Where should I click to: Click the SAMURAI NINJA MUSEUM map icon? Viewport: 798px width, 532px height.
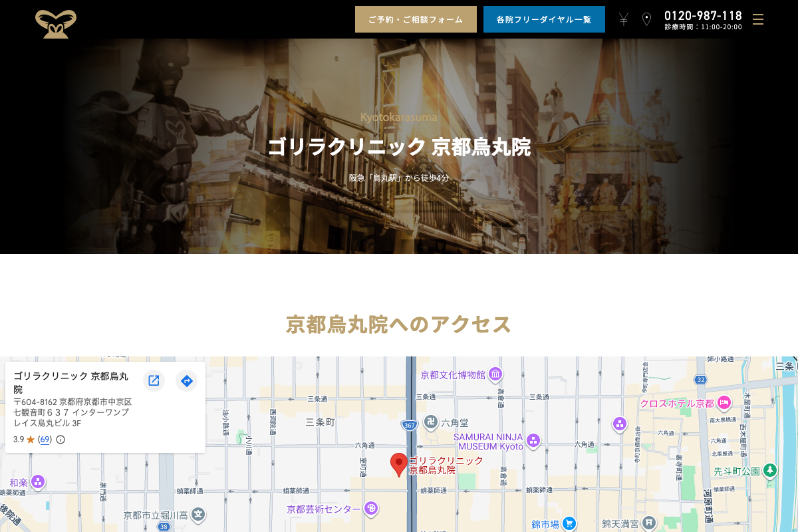(x=533, y=440)
